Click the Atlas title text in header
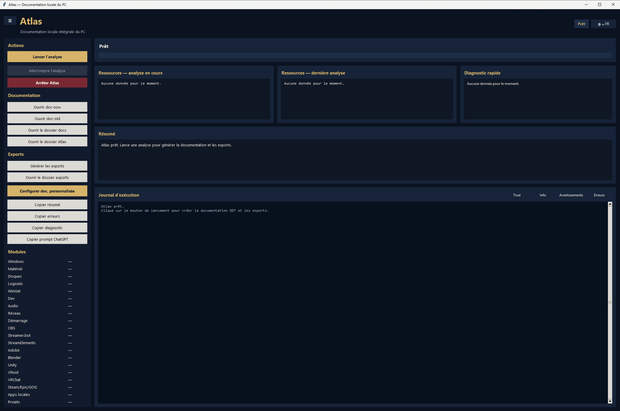The height and width of the screenshot is (411, 620). pos(31,21)
